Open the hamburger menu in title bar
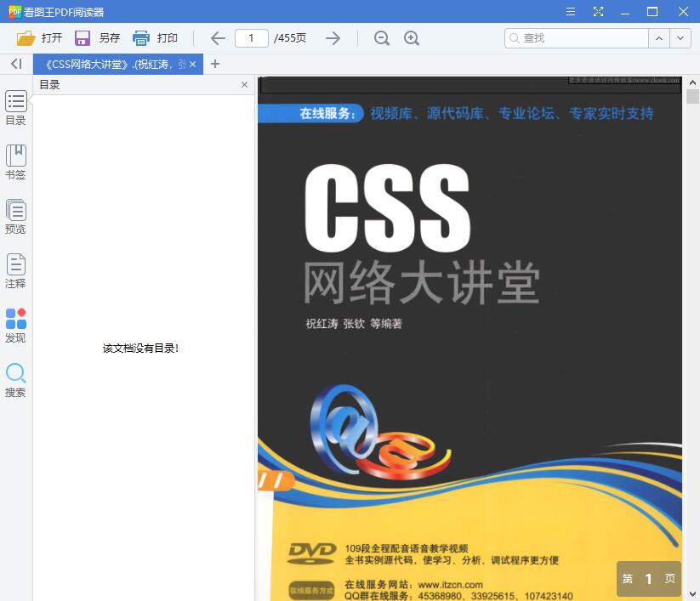 571,12
